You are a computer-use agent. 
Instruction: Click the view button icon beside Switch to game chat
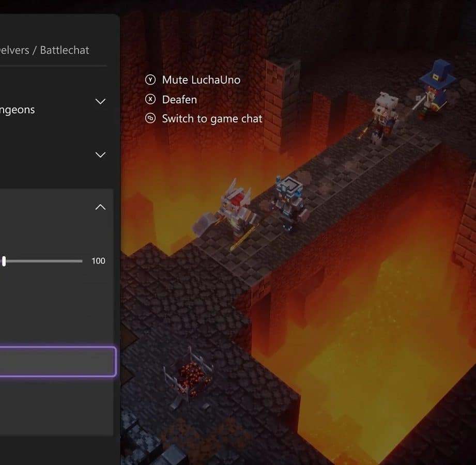(x=150, y=118)
